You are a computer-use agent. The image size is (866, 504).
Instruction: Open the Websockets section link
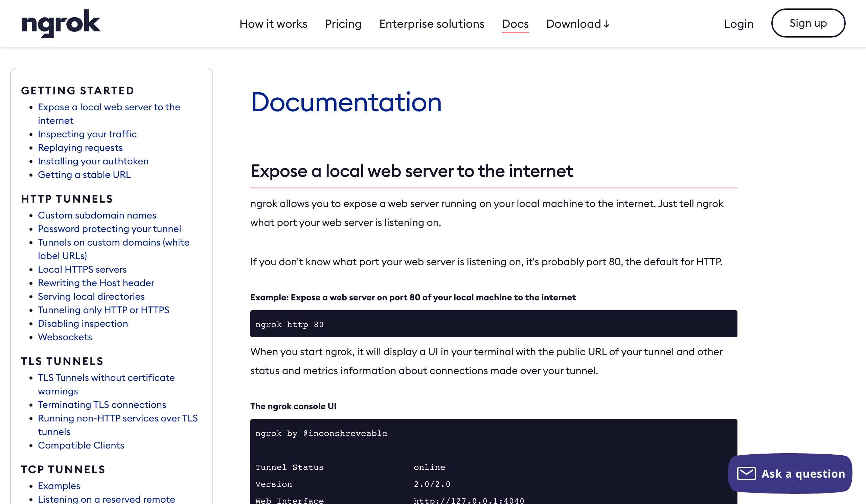tap(65, 337)
